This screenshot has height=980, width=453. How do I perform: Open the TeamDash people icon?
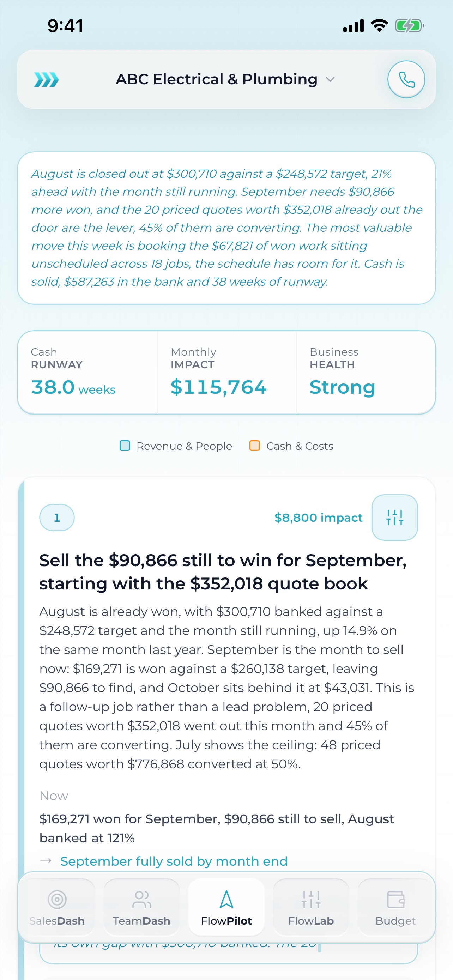141,899
